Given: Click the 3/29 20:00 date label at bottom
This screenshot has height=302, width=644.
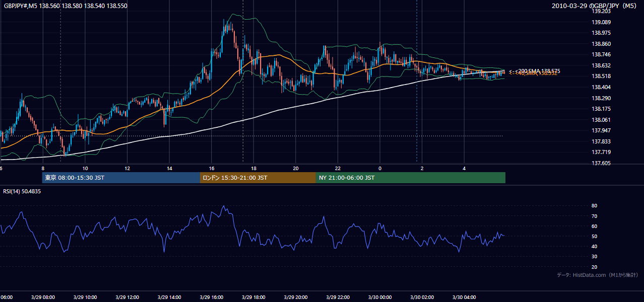Looking at the screenshot, I should [x=295, y=297].
